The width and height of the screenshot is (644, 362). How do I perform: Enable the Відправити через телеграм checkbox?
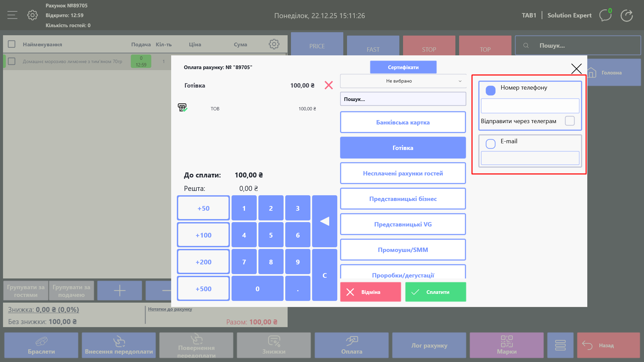click(x=569, y=121)
